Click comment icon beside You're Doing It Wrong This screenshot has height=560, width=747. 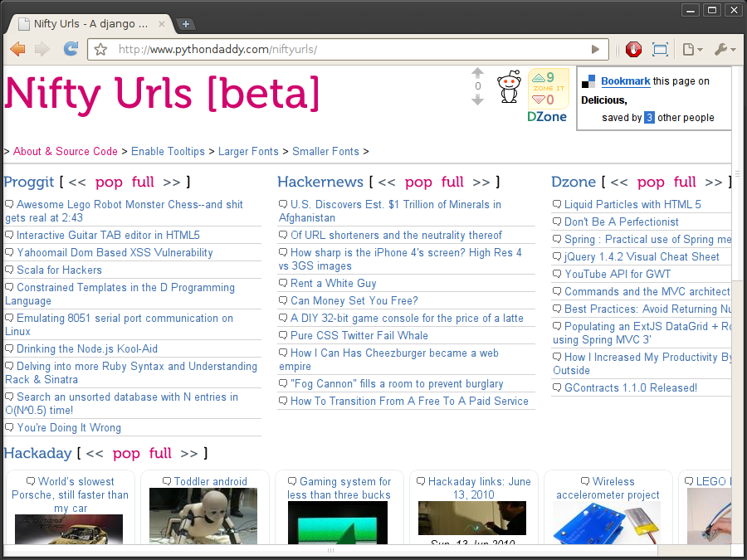pyautogui.click(x=9, y=427)
